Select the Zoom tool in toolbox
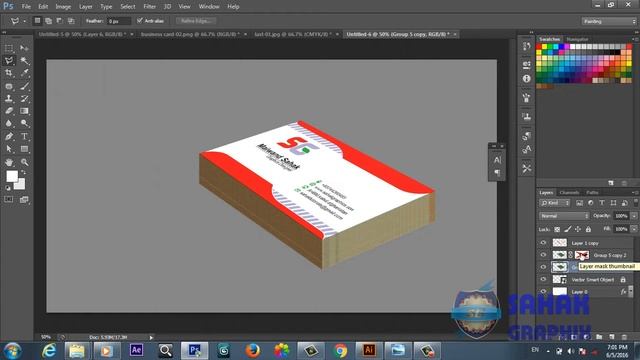The image size is (640, 360). click(24, 162)
